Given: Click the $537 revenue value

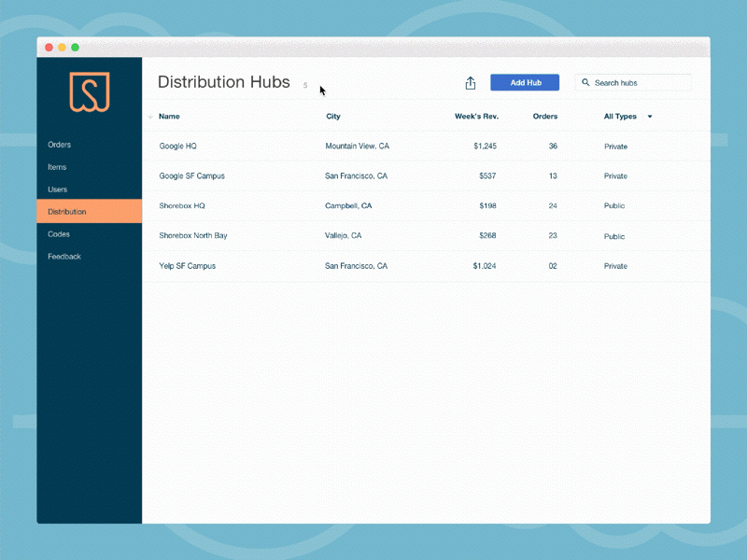Looking at the screenshot, I should click(487, 175).
